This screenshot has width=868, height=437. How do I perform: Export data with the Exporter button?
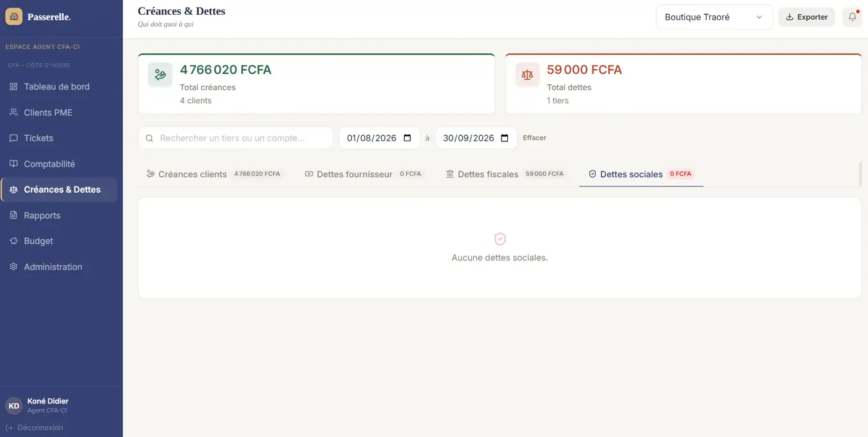pos(807,17)
